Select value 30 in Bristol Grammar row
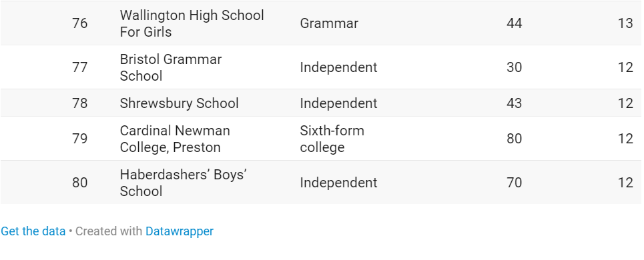The image size is (644, 260). pos(515,67)
